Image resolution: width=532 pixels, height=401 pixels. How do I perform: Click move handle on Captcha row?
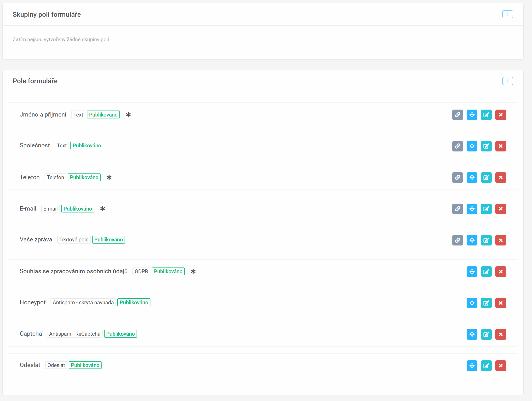[x=472, y=334]
